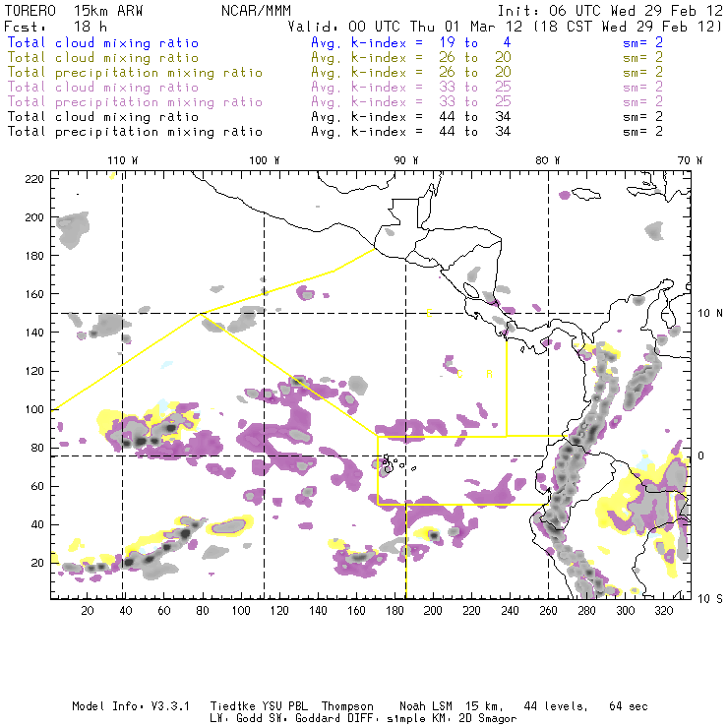728x728 pixels.
Task: Click the pink 'Total cloud mixing ratio' legend line
Action: click(x=103, y=88)
